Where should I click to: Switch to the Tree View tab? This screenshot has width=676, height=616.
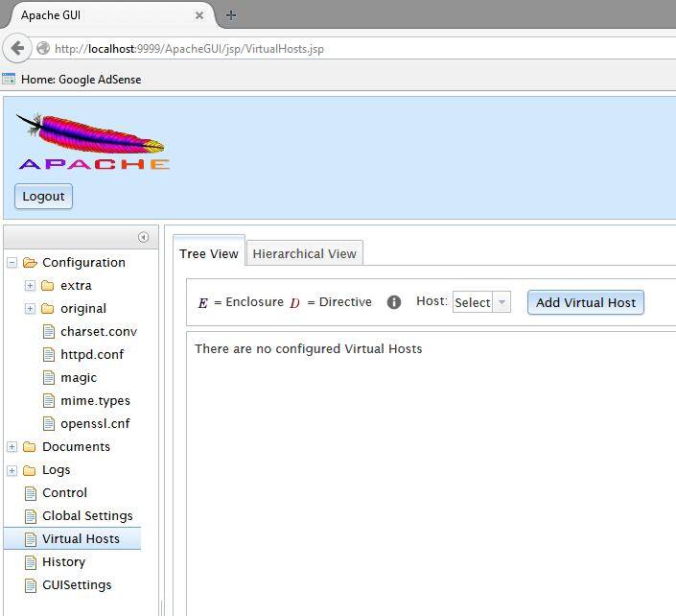point(209,253)
